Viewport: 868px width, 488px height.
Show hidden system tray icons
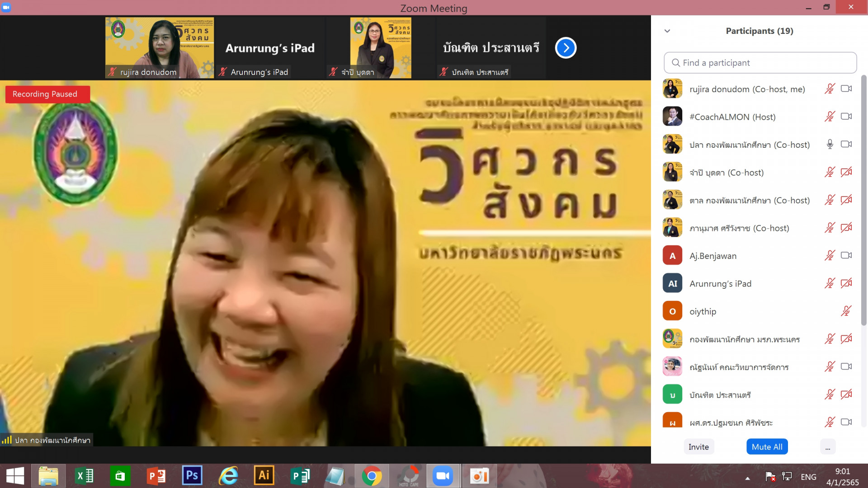click(748, 478)
